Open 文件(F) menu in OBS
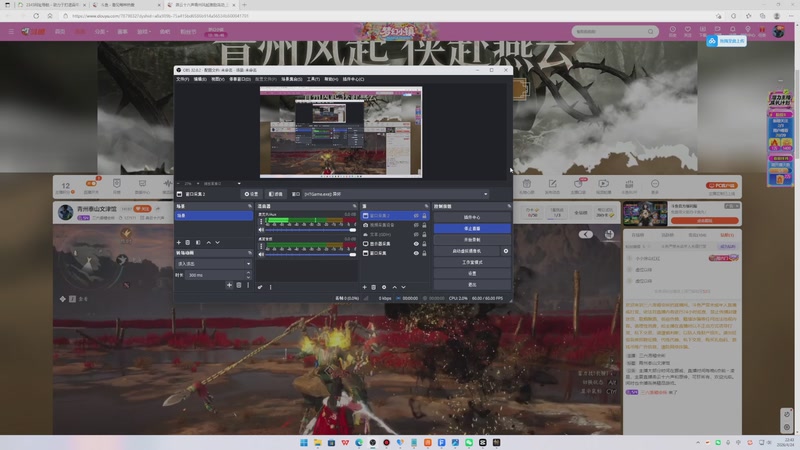This screenshot has width=800, height=450. tap(182, 79)
